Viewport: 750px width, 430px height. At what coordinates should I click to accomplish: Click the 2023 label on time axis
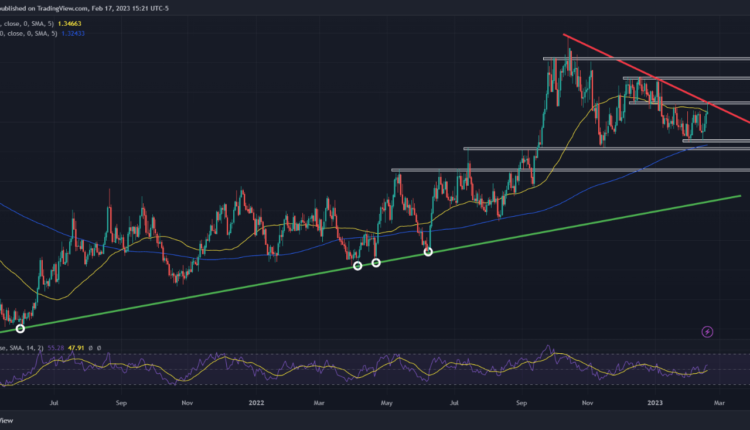(x=655, y=405)
